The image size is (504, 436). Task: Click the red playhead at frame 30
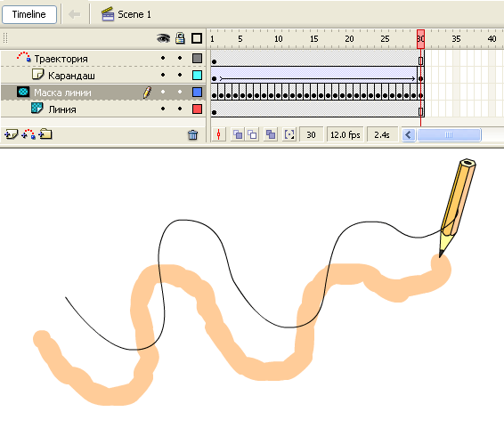[420, 39]
